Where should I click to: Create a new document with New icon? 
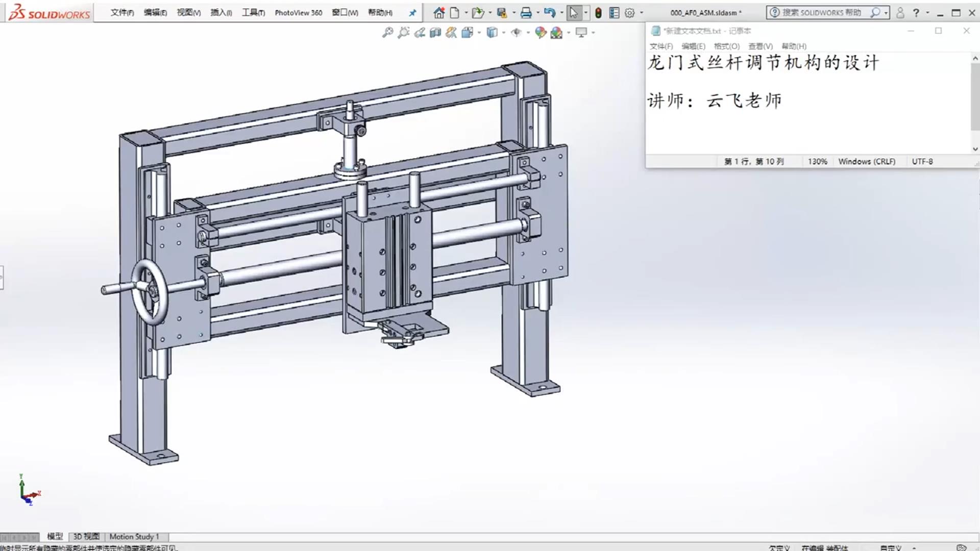coord(455,13)
